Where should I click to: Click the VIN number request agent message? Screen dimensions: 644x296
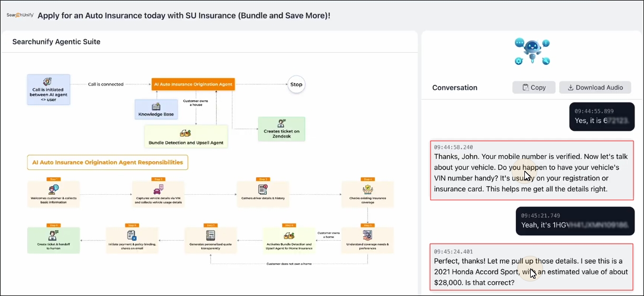[x=532, y=170]
